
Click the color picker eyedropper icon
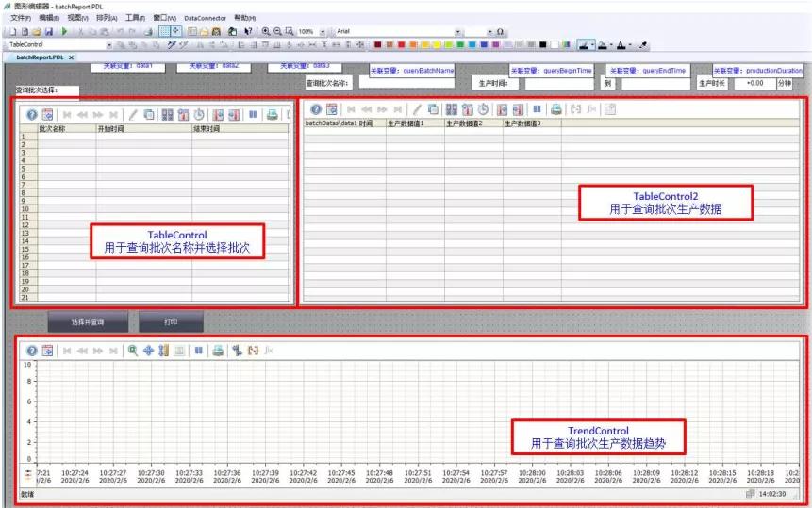click(643, 45)
